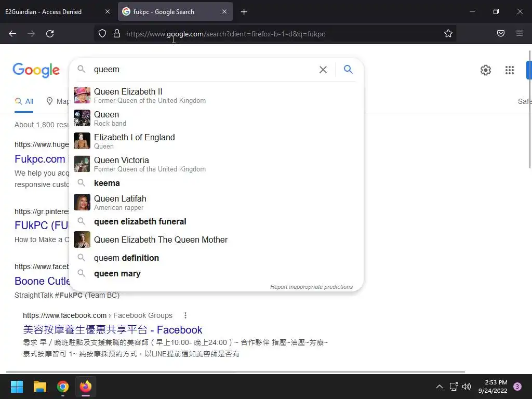Close the E2Guardian Access Denied tab
The height and width of the screenshot is (399, 532).
[108, 11]
